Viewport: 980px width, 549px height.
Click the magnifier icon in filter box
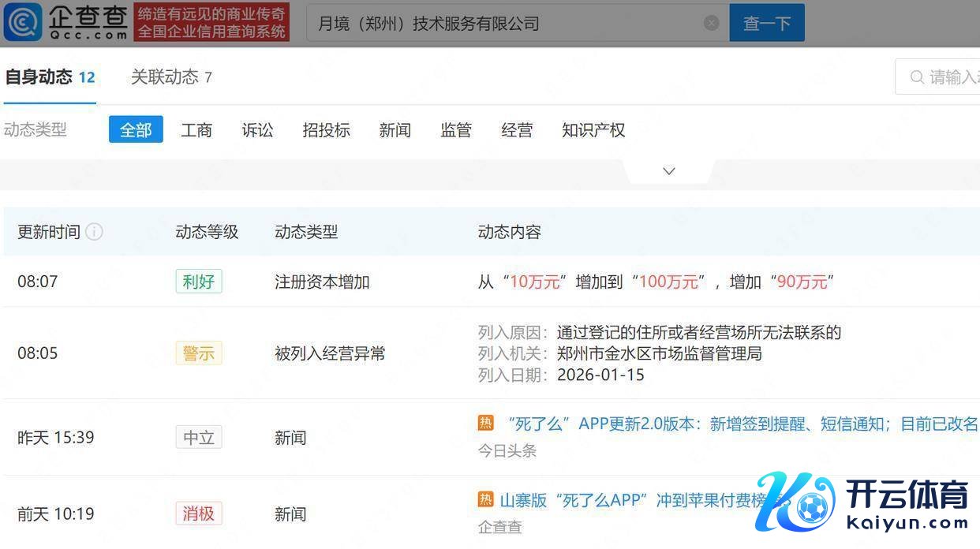(917, 77)
